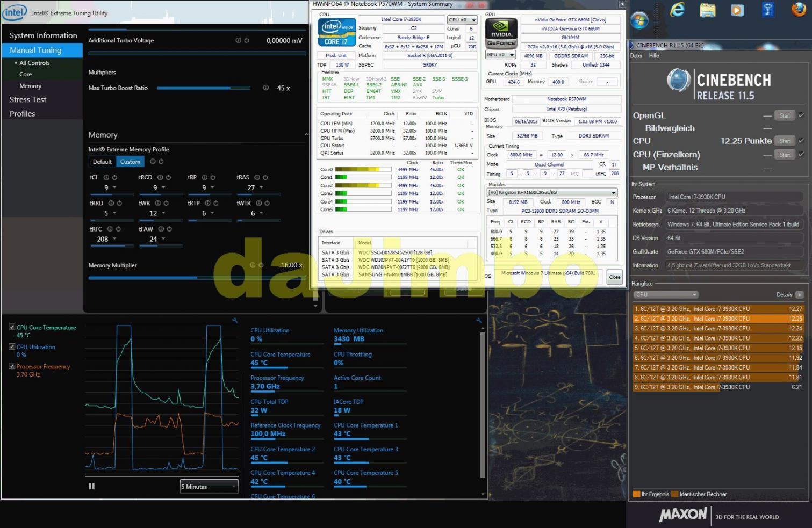This screenshot has width=812, height=528.
Task: Open wrench settings above the monitor values panel
Action: [478, 320]
